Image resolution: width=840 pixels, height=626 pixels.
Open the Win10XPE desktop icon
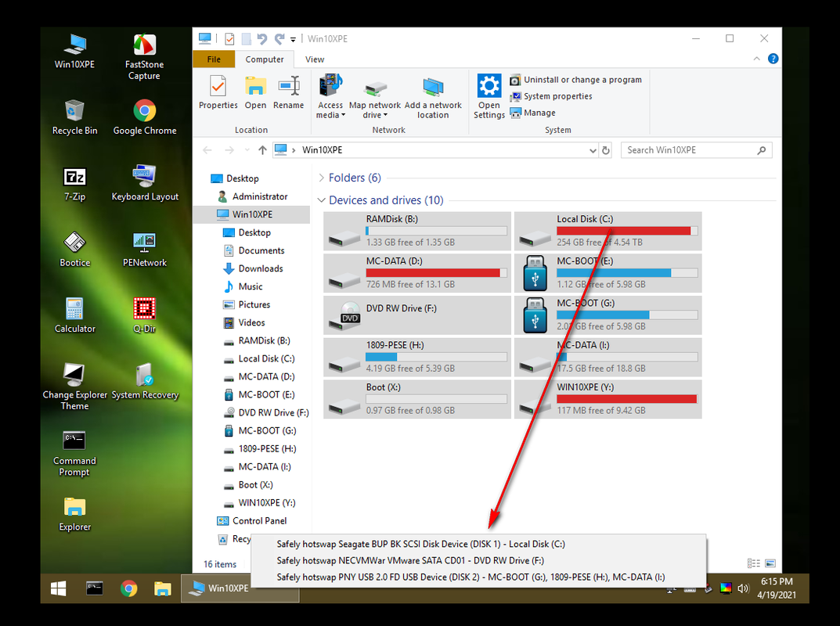click(74, 51)
